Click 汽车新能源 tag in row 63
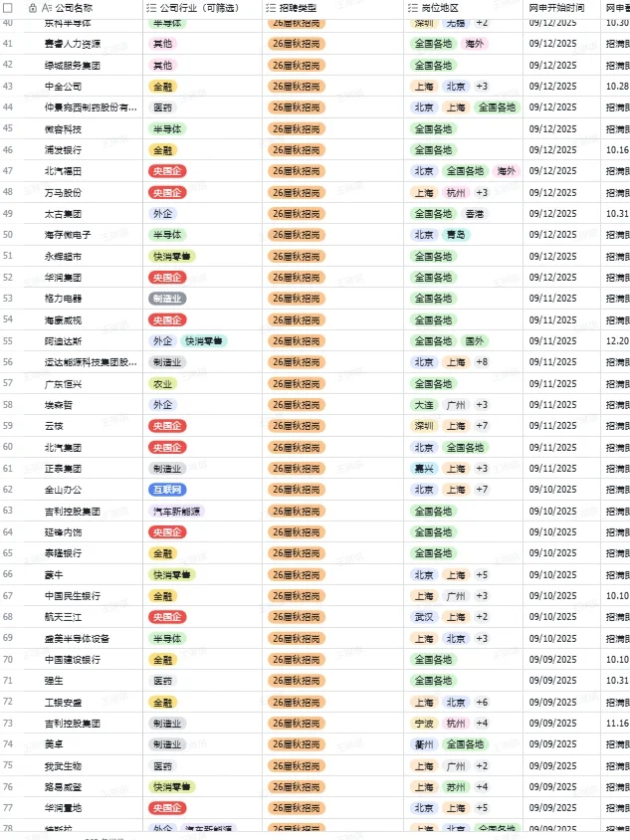The height and width of the screenshot is (840, 630). click(x=177, y=512)
